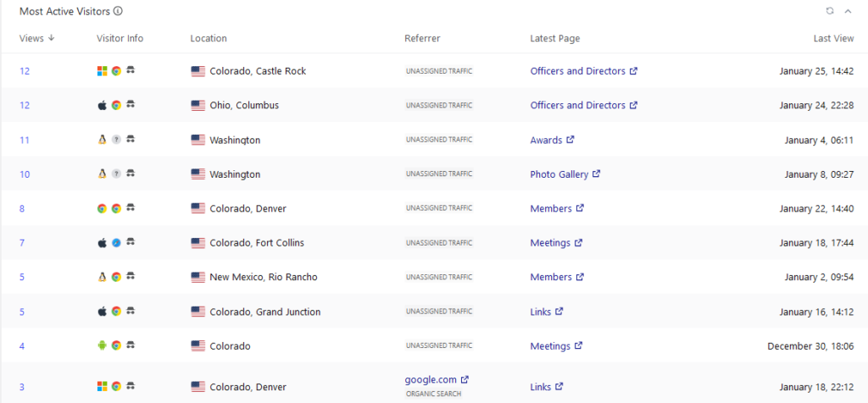Click the Linux penguin icon in the 11-views row
The width and height of the screenshot is (868, 403).
tap(103, 140)
